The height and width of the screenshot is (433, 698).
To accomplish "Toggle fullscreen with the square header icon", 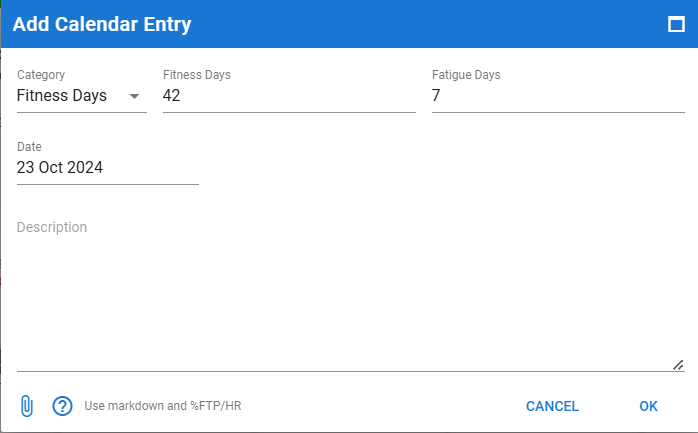I will click(x=676, y=24).
